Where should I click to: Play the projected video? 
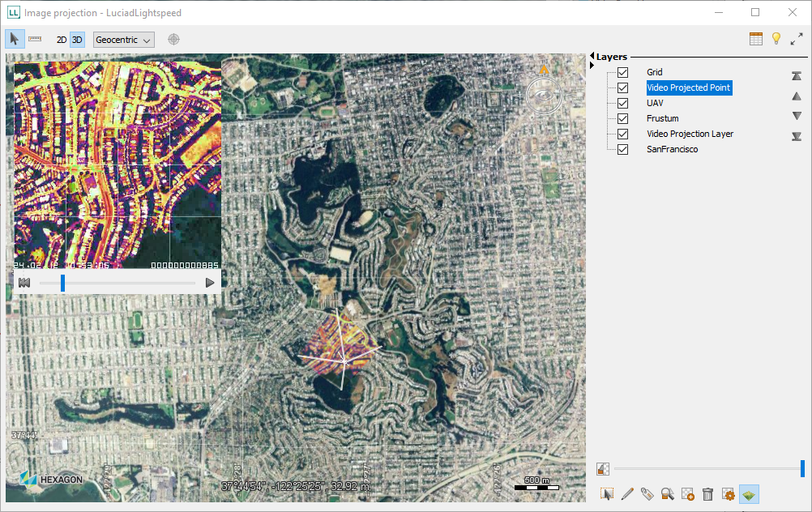(x=210, y=283)
